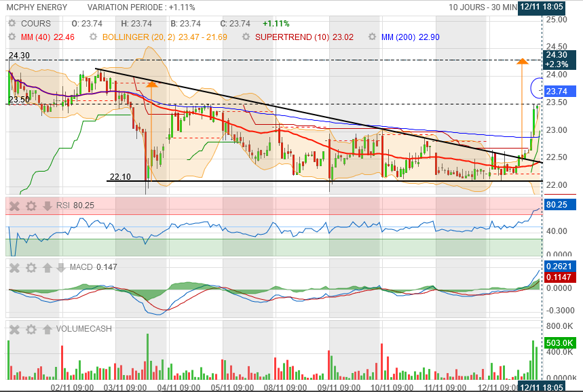Viewport: 583px width, 392px height.
Task: Click the 23.74 current price tag
Action: [559, 91]
